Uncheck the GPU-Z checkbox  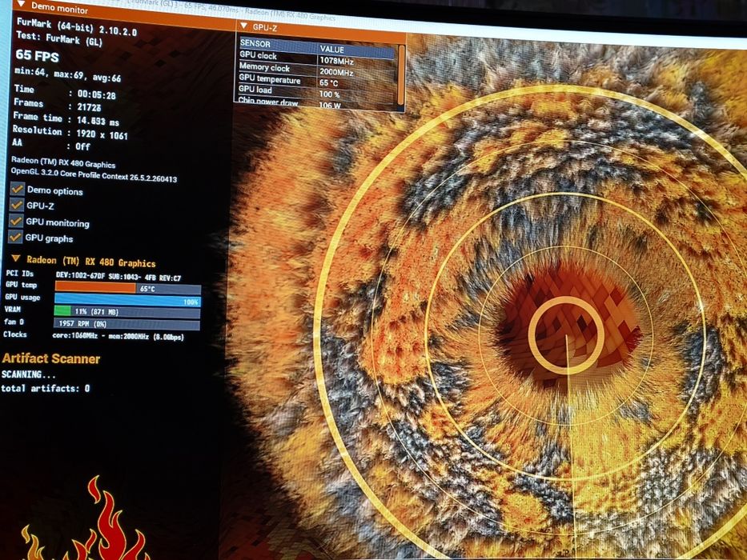coord(17,205)
